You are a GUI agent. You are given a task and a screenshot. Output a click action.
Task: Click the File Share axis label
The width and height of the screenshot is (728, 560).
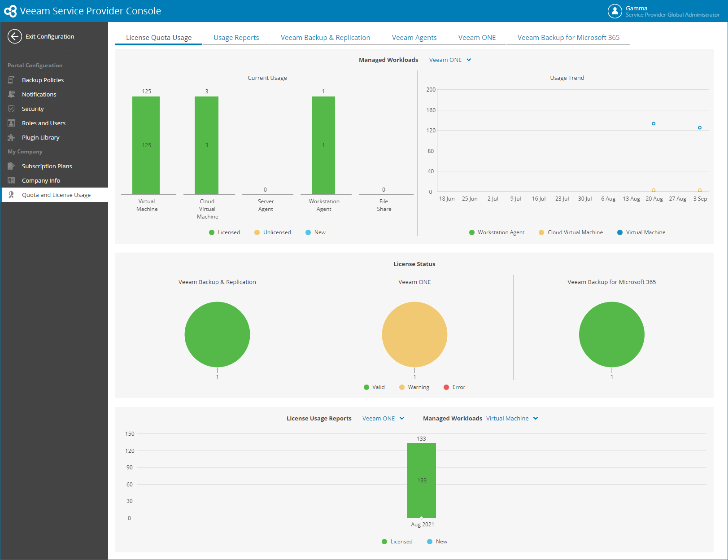tap(384, 205)
